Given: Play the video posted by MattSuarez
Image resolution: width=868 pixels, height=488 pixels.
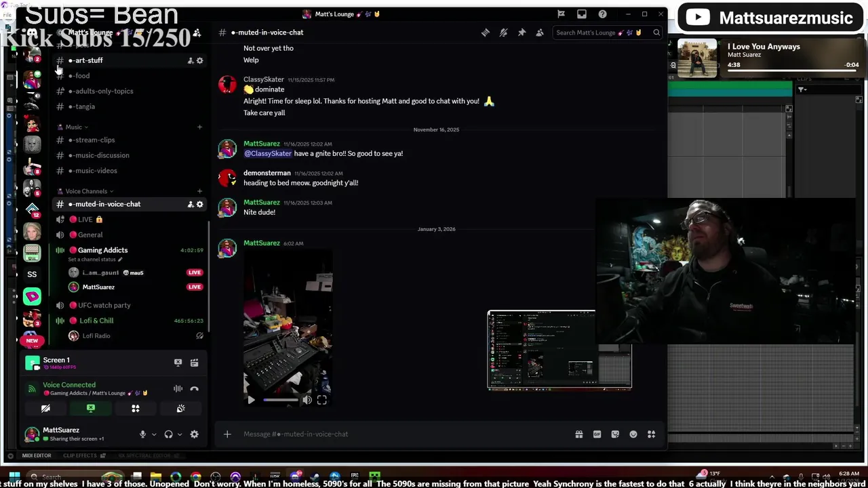Looking at the screenshot, I should tap(251, 400).
